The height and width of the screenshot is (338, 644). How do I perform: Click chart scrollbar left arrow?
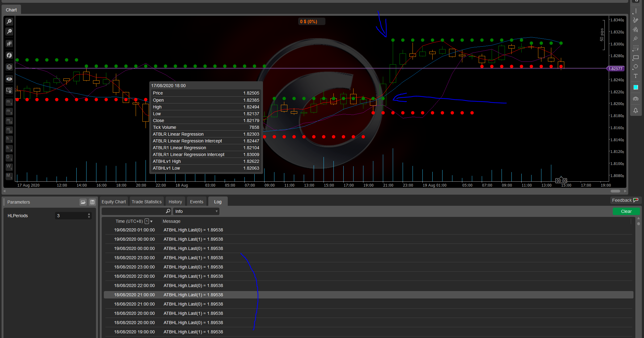[x=4, y=191]
